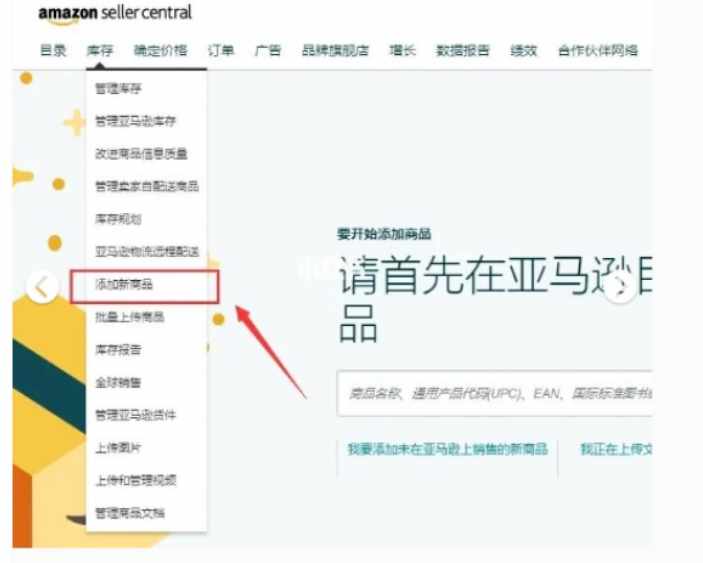Select 管理亚马逊库存 from dropdown
Screen dimensions: 703x563
click(135, 121)
